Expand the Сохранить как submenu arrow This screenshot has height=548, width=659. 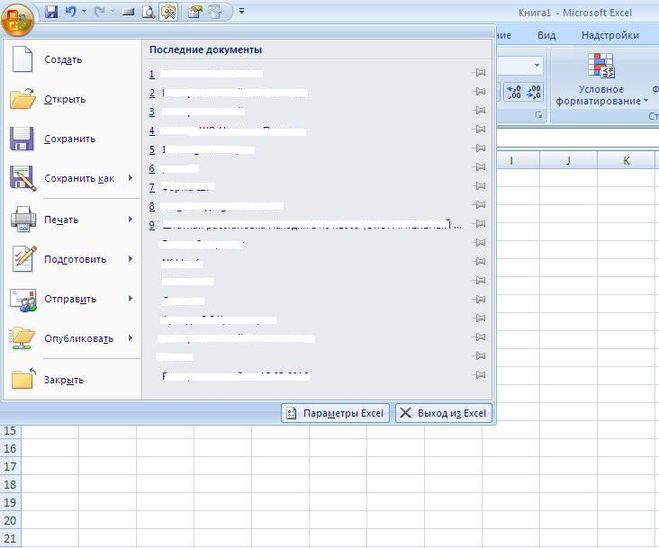[131, 178]
